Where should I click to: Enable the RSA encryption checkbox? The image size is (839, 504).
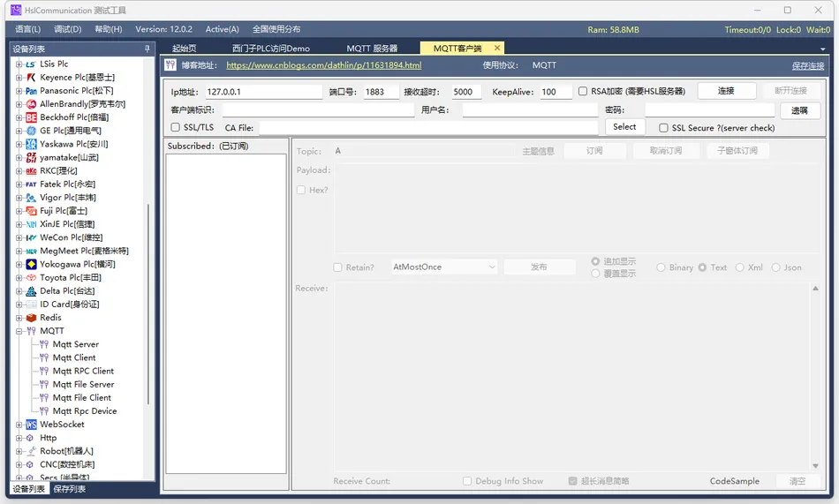[583, 92]
